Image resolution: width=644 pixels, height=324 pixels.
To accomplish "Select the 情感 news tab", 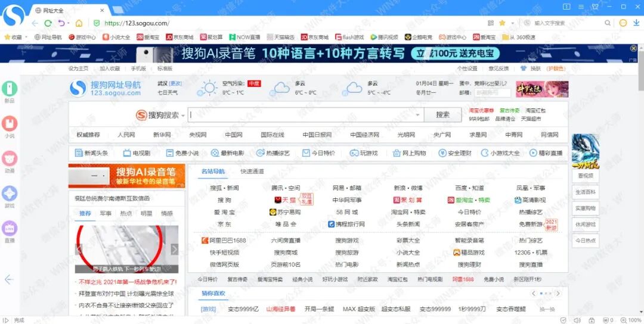I will tap(167, 213).
